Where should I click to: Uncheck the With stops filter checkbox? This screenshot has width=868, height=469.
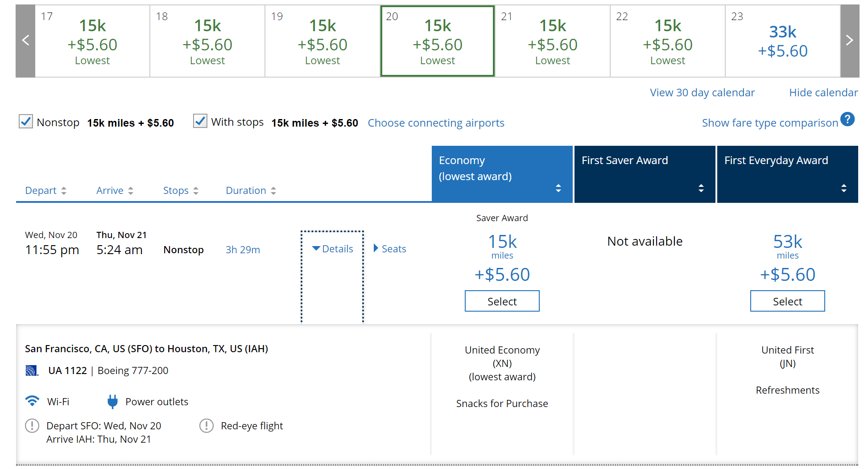coord(200,121)
